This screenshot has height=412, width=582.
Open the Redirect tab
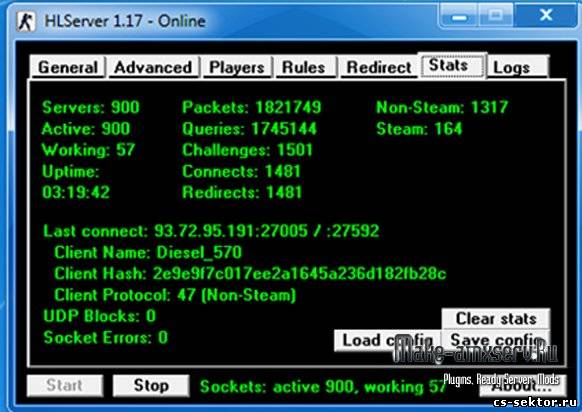pos(379,67)
